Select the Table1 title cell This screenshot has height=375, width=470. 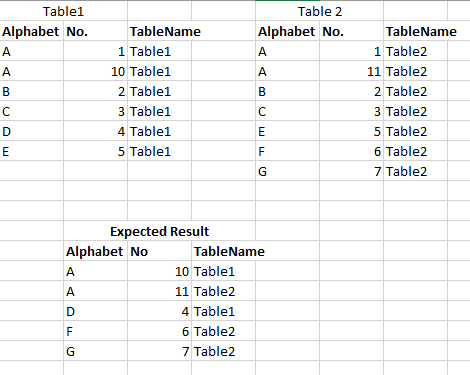[x=63, y=11]
